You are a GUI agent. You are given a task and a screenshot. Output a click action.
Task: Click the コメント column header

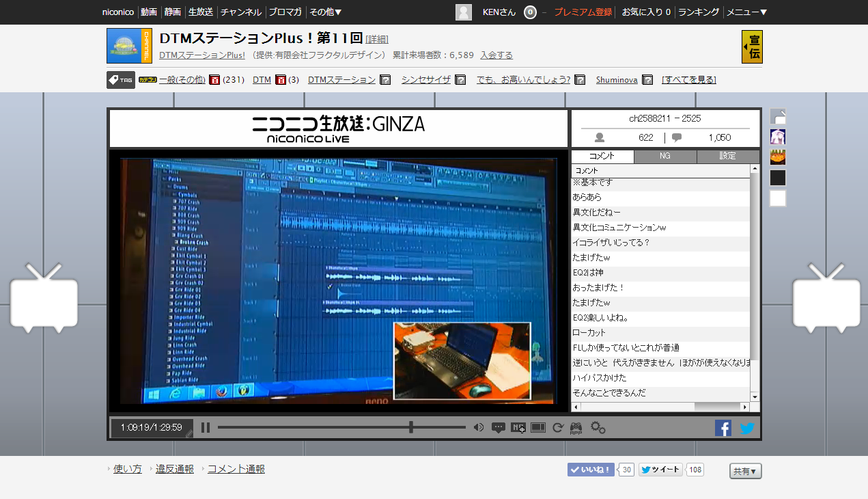coord(660,170)
